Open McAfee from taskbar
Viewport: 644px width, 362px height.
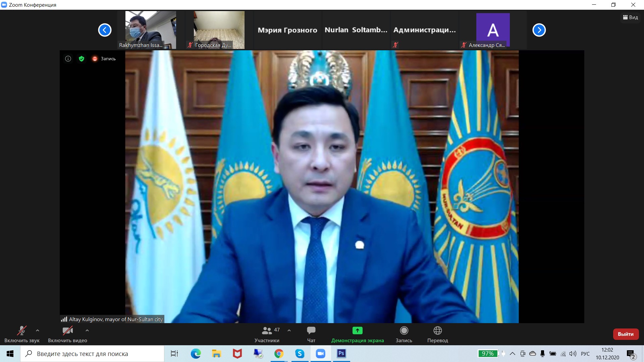[237, 354]
